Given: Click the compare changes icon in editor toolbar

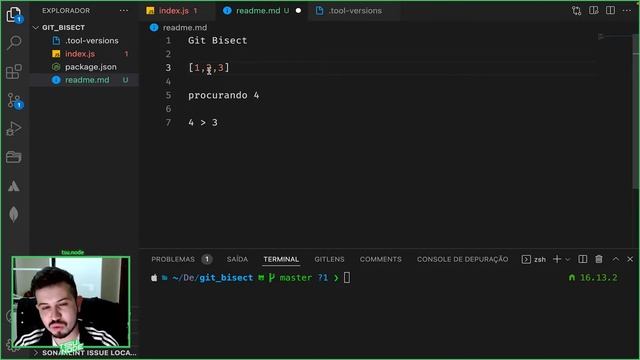Looking at the screenshot, I should point(576,11).
